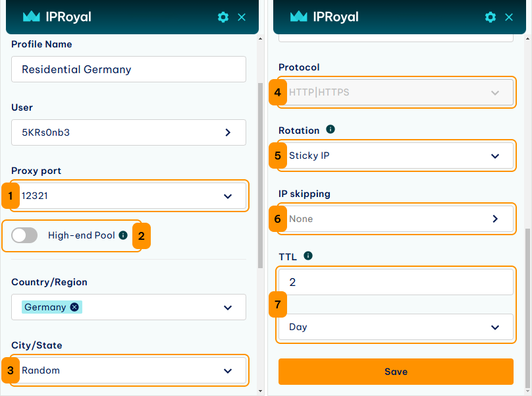Image resolution: width=532 pixels, height=396 pixels.
Task: Click the Save button
Action: pyautogui.click(x=396, y=372)
